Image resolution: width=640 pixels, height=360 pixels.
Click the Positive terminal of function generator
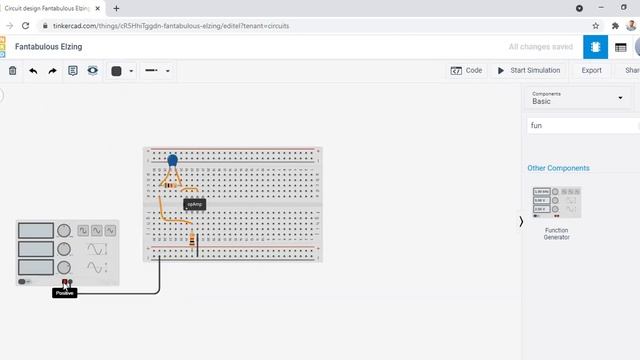click(64, 282)
